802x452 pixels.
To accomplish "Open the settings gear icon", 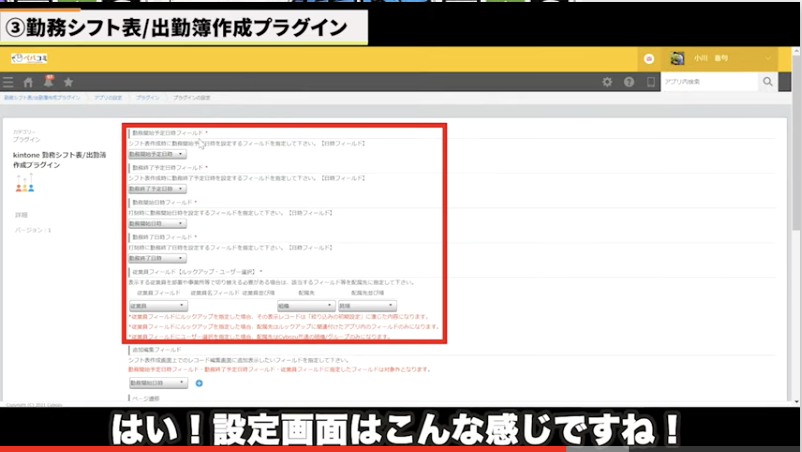I will (x=607, y=82).
